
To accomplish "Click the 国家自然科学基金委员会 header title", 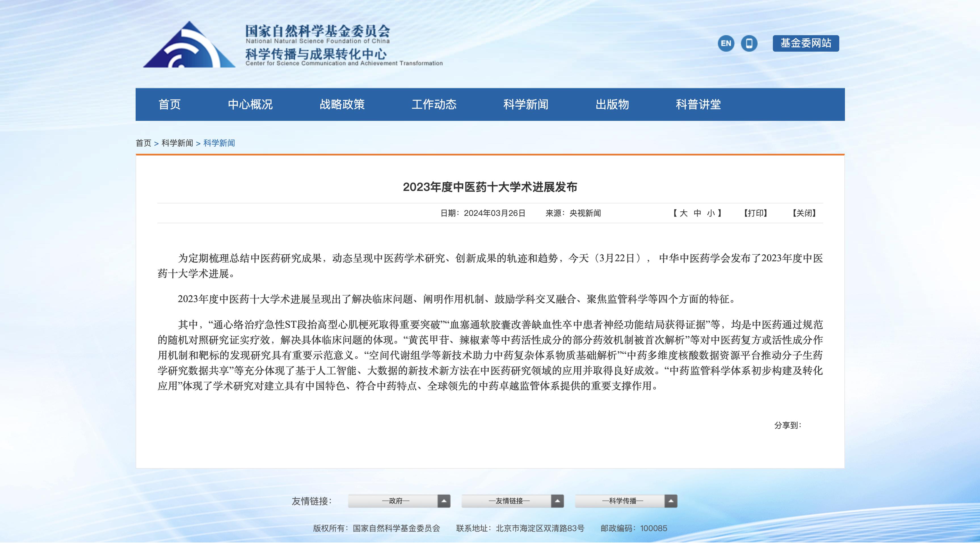I will pos(318,31).
